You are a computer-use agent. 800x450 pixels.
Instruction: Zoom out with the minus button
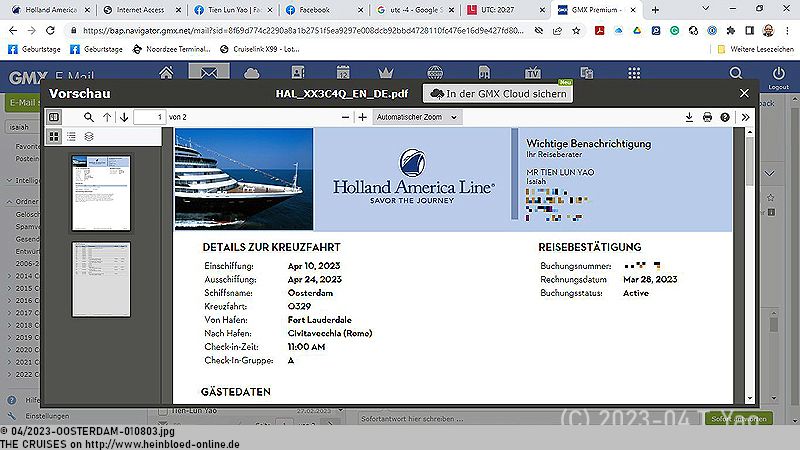pyautogui.click(x=345, y=117)
